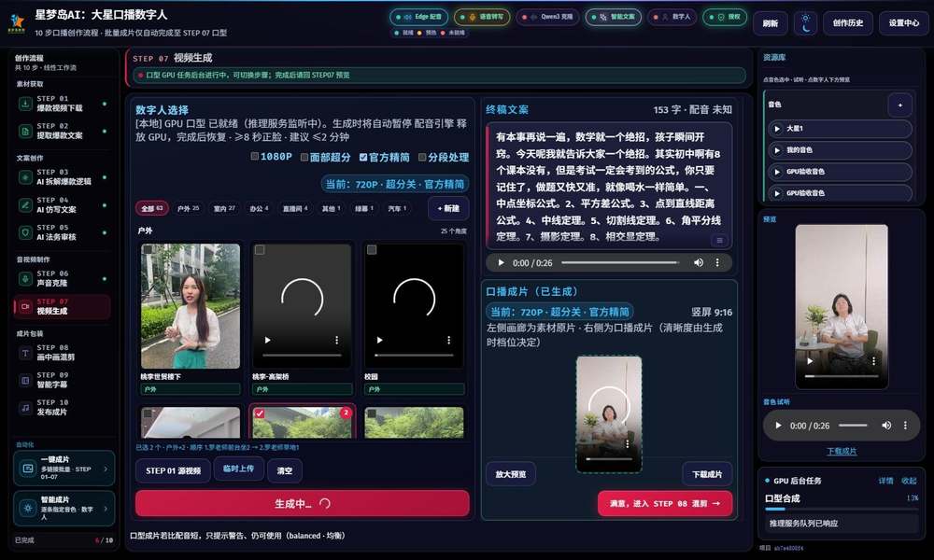This screenshot has width=934, height=560.
Task: Open the 桃李世贸楼下 avatar thumbnail
Action: 191,306
